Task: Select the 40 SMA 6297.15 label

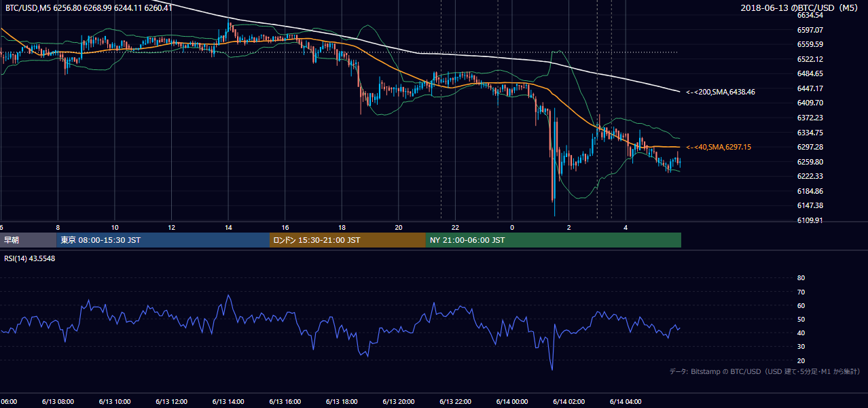Action: point(719,147)
